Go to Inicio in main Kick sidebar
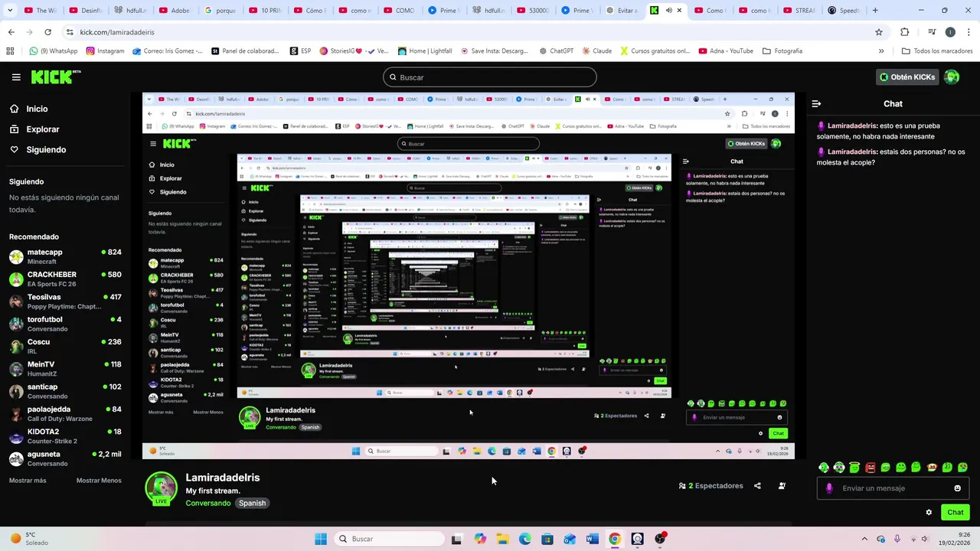Screen dimensions: 980x551 (29, 109)
